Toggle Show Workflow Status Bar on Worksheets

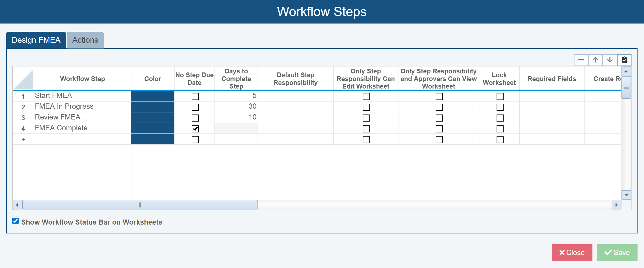[x=16, y=221]
